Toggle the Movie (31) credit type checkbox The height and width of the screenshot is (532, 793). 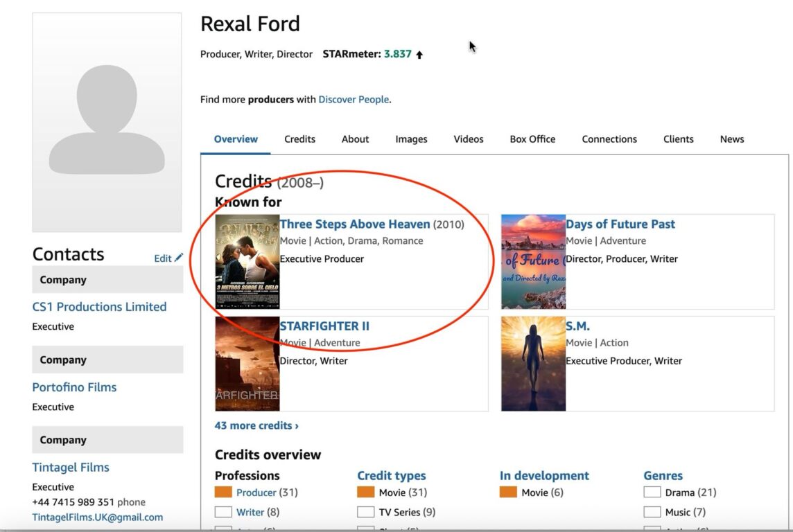coord(365,492)
